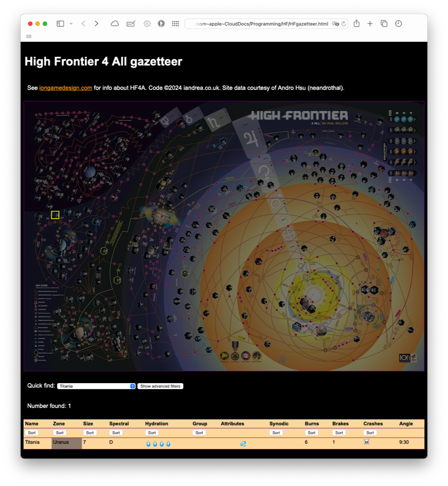This screenshot has height=486, width=448.
Task: Go back with the left arrow
Action: (83, 23)
